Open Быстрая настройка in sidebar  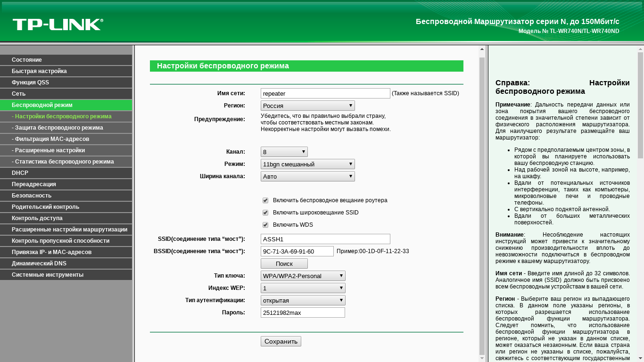(x=66, y=71)
